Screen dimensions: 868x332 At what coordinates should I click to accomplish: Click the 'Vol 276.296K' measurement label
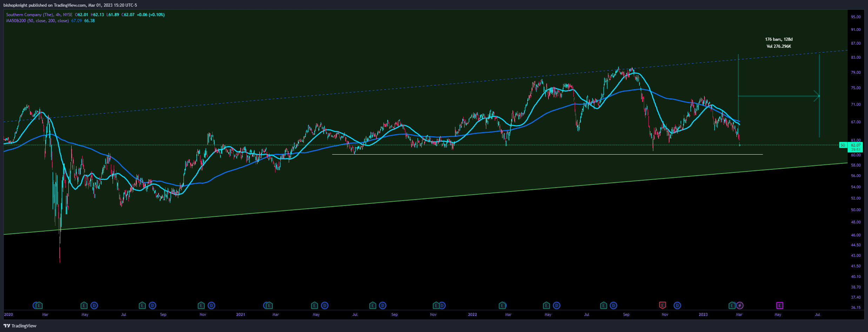779,46
